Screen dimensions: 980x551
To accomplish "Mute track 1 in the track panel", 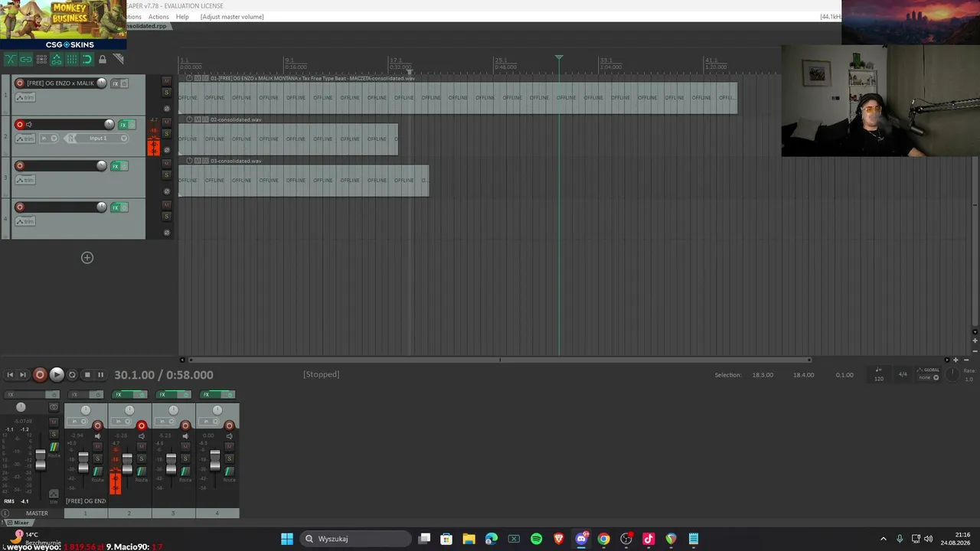I will [x=167, y=81].
